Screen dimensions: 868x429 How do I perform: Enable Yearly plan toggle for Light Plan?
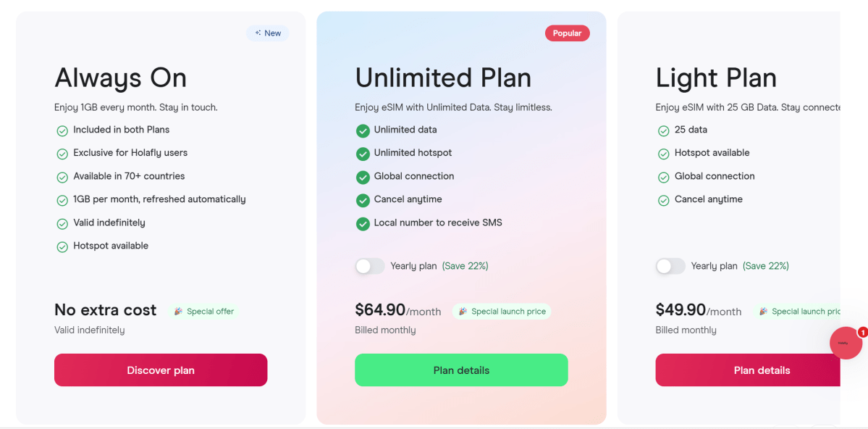(670, 266)
